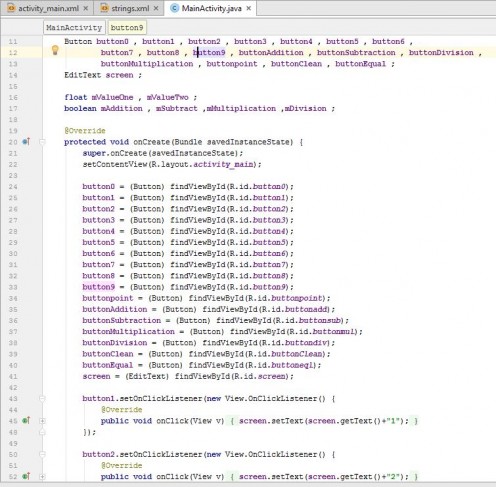Click the MainActivity.java tab file icon
The height and width of the screenshot is (487, 496).
tap(174, 8)
